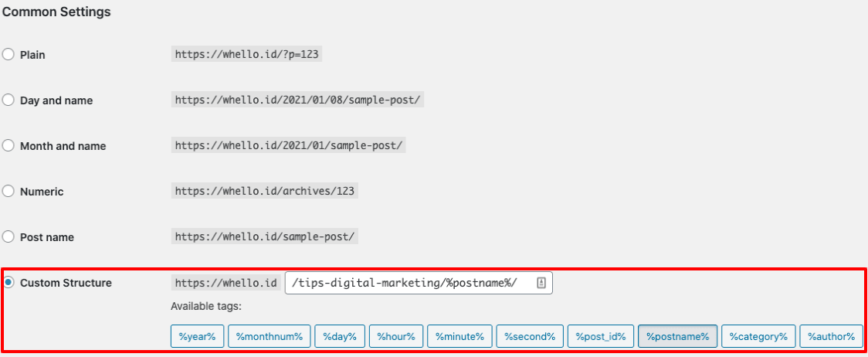
Task: Insert the %author% tag
Action: (x=831, y=336)
